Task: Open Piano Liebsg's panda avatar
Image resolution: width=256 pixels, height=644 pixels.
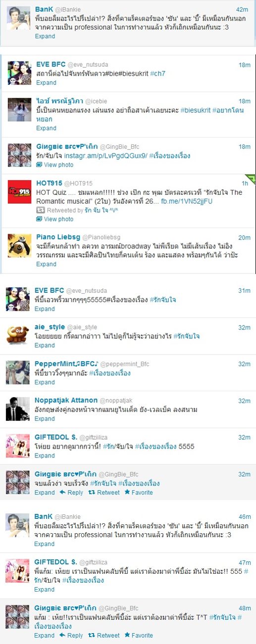Action: 19,245
